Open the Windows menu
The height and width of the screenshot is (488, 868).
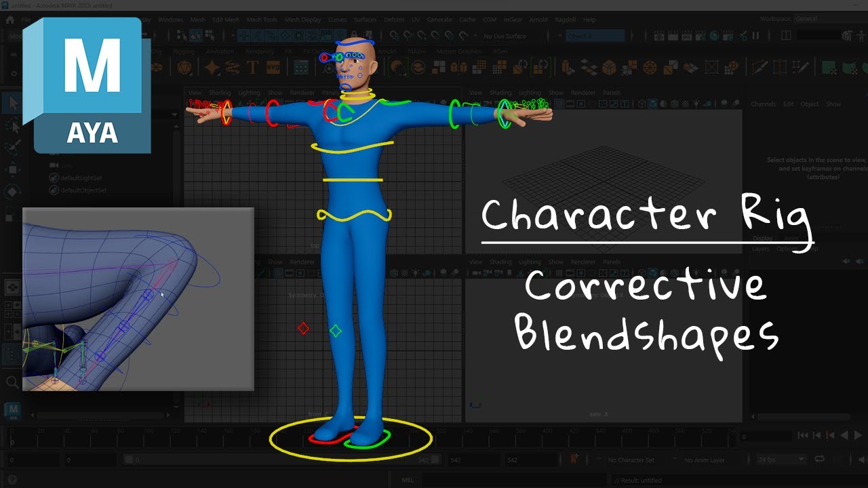170,20
